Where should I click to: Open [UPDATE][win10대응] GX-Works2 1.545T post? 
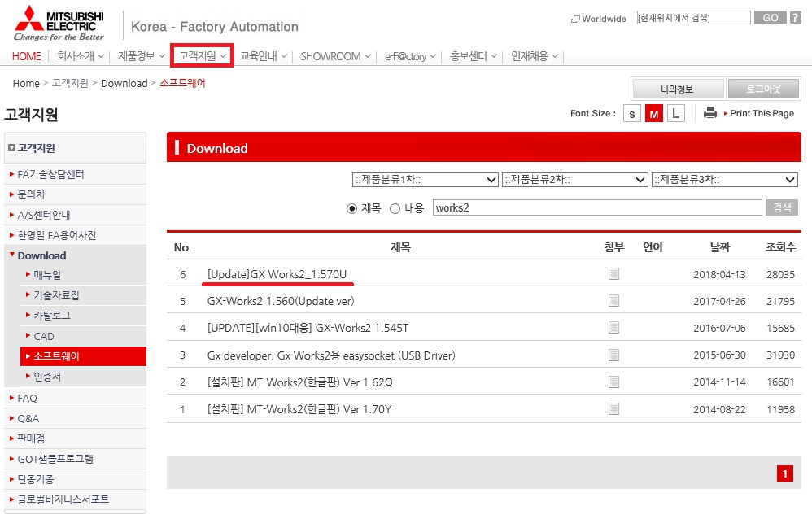308,328
